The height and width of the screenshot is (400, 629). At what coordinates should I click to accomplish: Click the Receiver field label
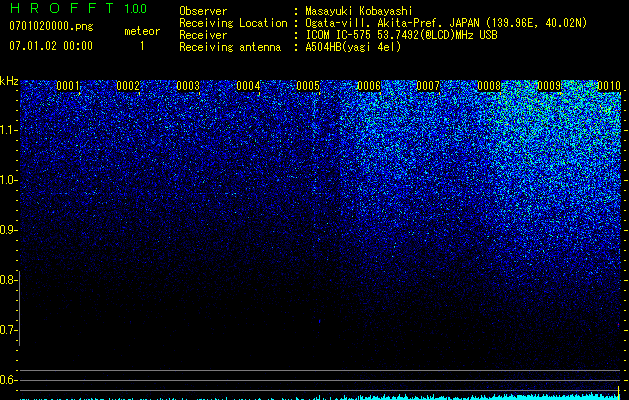pos(203,35)
